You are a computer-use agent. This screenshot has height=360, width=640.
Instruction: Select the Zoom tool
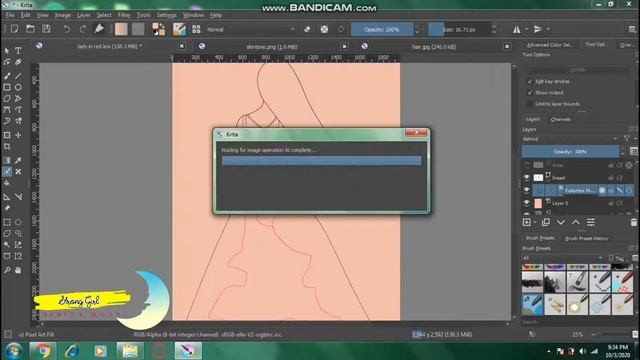pos(7,270)
